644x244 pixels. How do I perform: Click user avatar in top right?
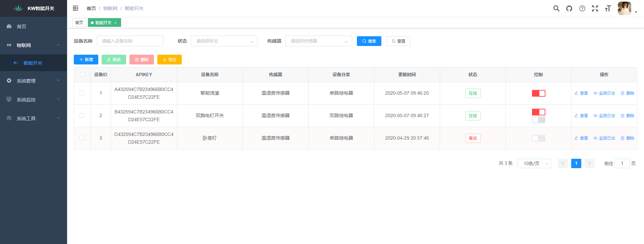(624, 8)
